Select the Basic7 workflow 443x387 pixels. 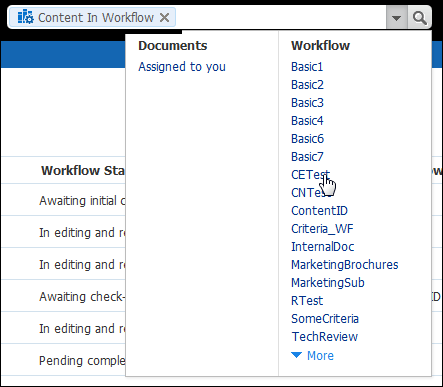(307, 157)
